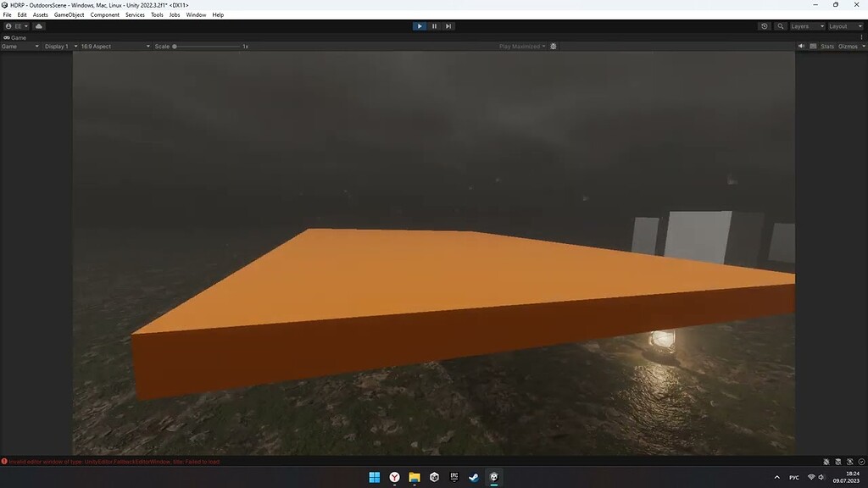Click the Play Maximized option
868x488 pixels.
[520, 46]
